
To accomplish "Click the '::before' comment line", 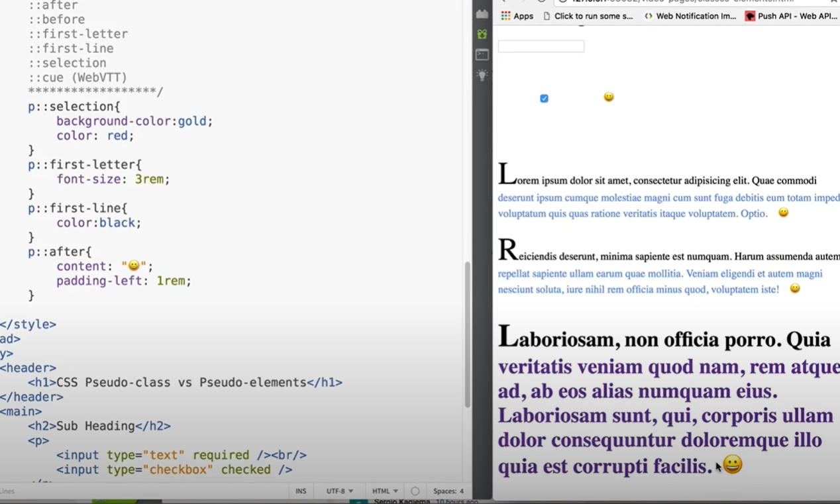I will (x=56, y=19).
